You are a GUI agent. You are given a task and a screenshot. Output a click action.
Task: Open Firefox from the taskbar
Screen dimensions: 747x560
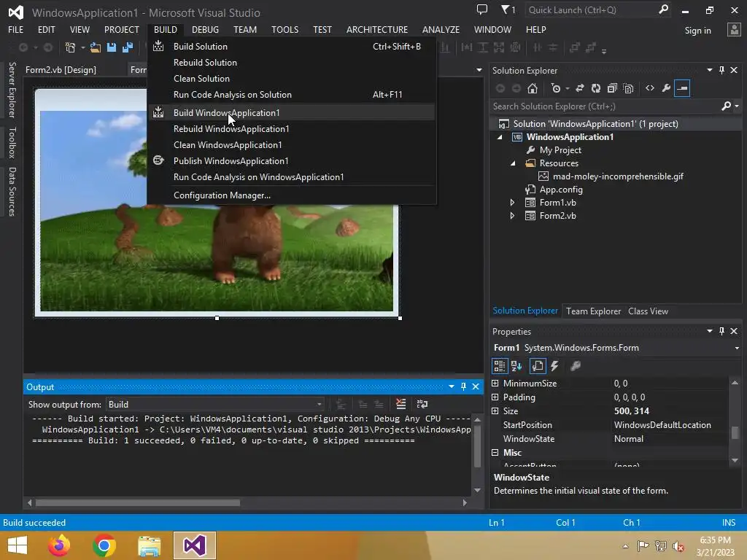59,545
